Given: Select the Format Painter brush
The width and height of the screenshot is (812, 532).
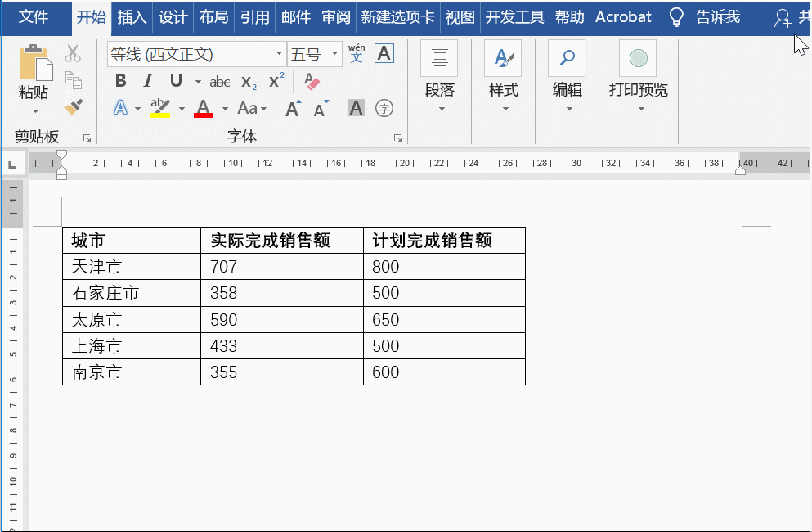Looking at the screenshot, I should (x=73, y=107).
